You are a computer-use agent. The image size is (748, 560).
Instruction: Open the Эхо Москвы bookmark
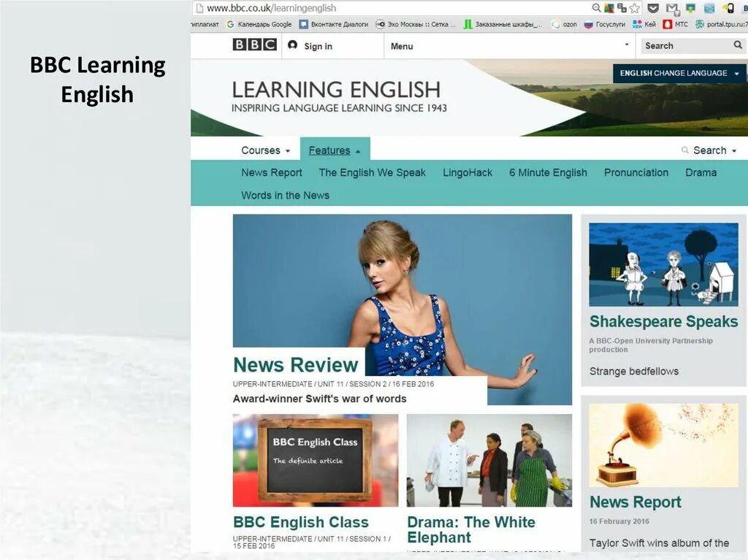pyautogui.click(x=416, y=24)
